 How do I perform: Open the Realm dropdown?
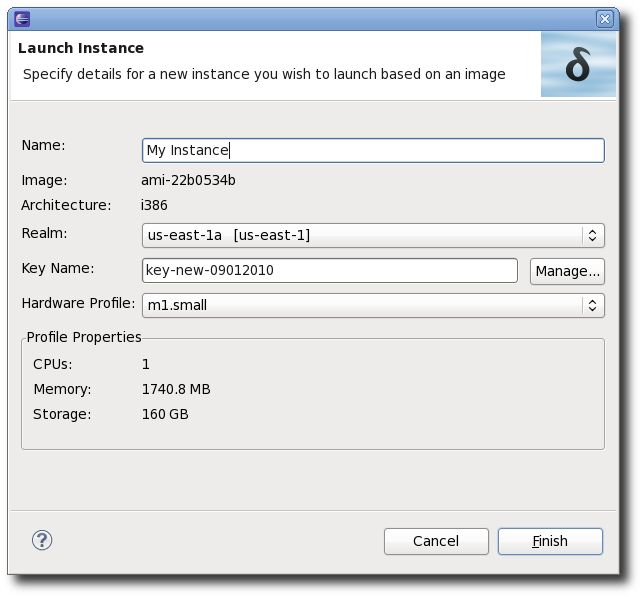tap(373, 235)
